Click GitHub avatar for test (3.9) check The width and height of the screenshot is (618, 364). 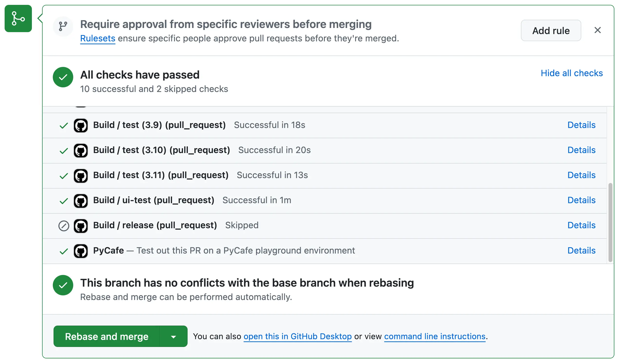click(81, 126)
